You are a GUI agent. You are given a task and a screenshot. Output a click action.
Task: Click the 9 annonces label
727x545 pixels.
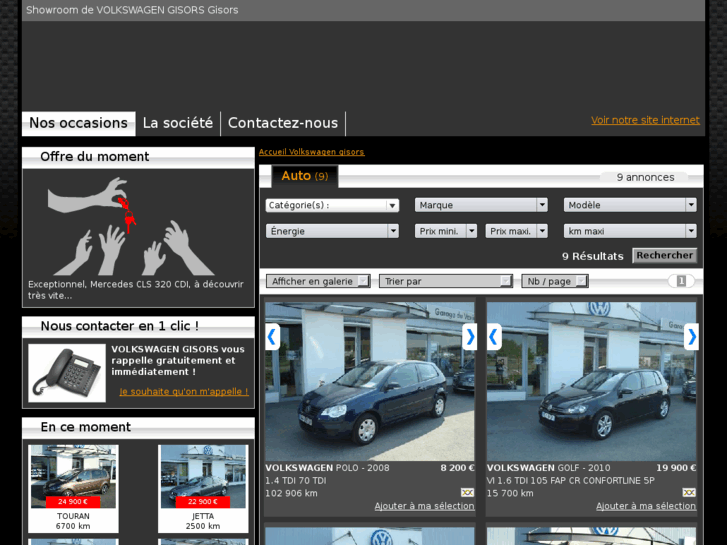[x=645, y=178]
